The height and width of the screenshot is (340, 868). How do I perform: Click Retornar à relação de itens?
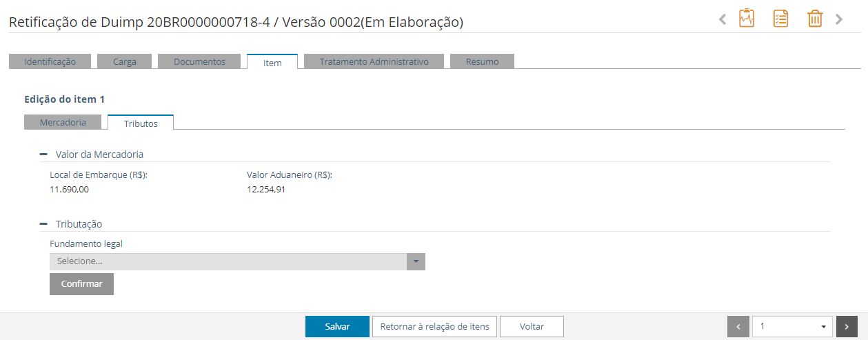click(434, 326)
